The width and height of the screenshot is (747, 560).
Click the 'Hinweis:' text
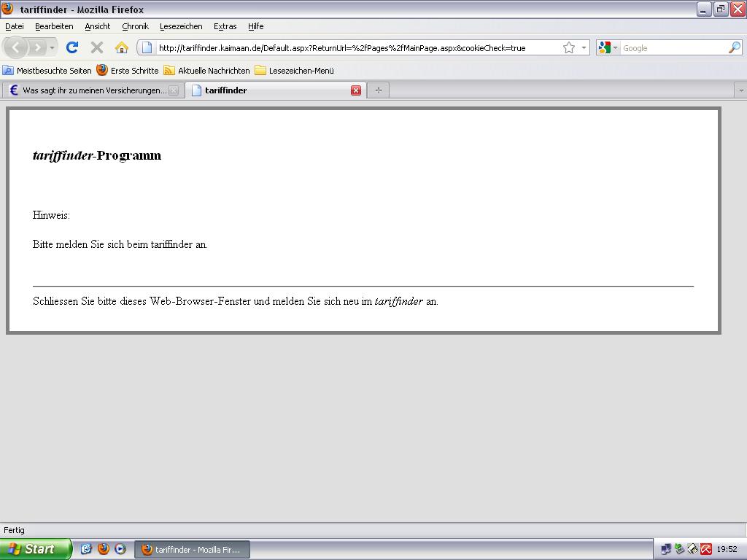pyautogui.click(x=51, y=215)
